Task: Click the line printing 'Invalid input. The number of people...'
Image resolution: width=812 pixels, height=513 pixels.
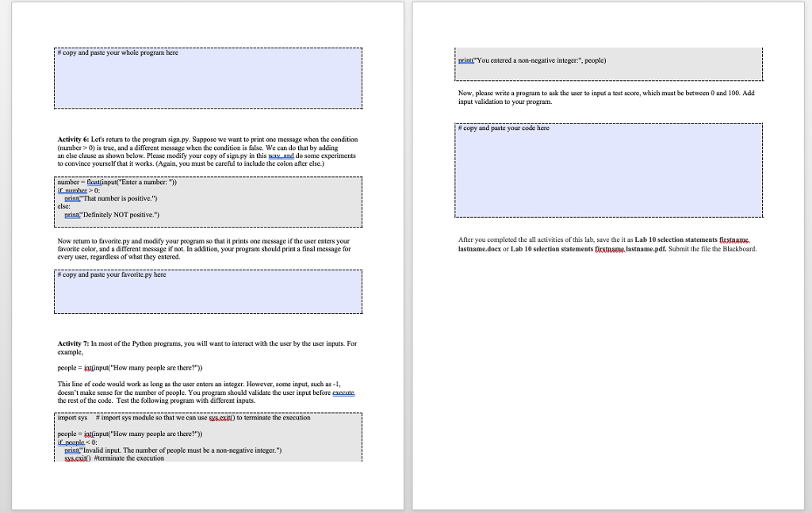Action: [x=173, y=450]
